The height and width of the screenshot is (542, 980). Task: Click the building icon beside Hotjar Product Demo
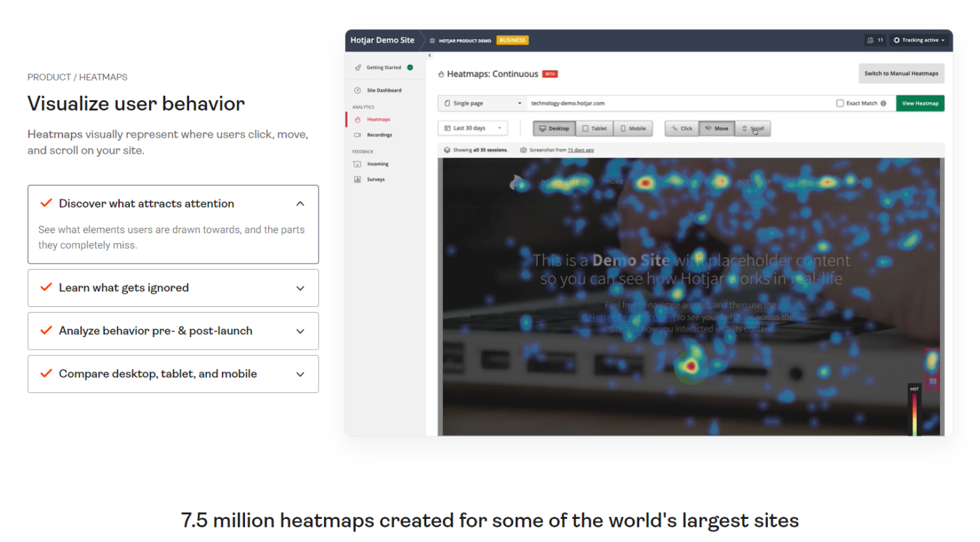pos(433,41)
